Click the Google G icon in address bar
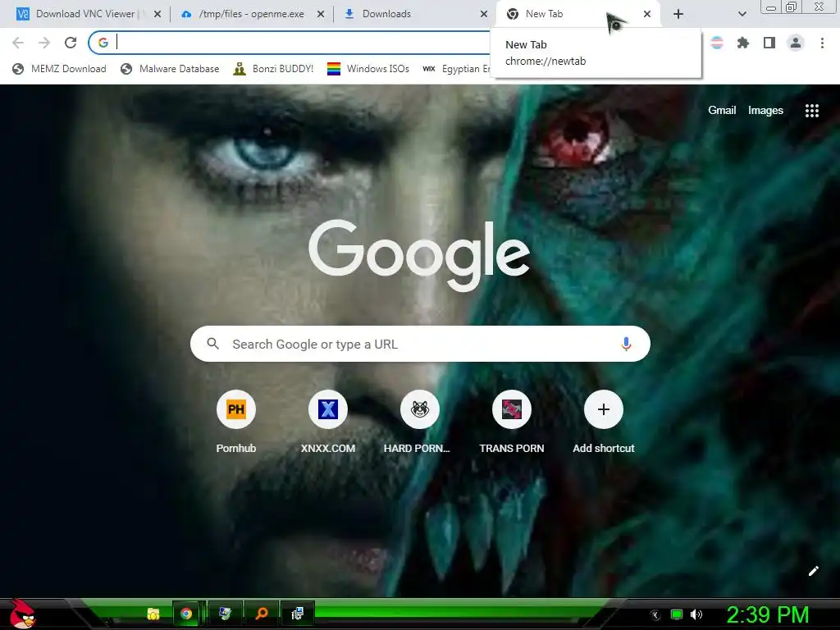The width and height of the screenshot is (840, 630). tap(103, 43)
